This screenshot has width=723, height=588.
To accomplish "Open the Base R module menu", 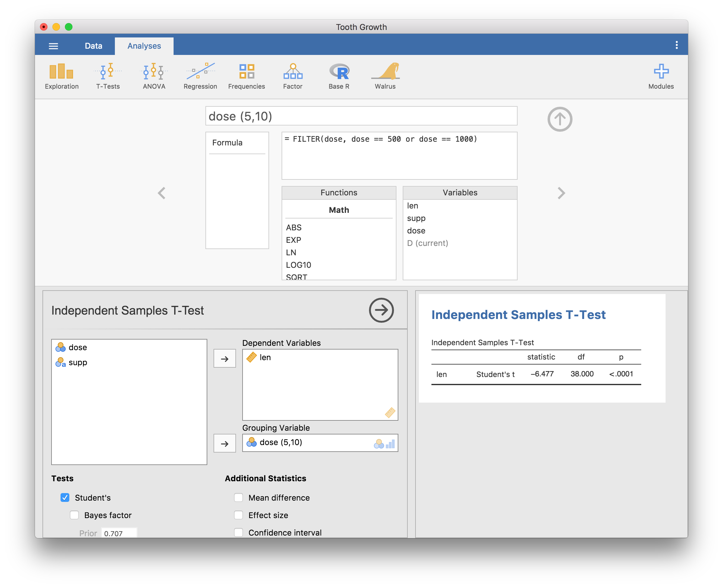I will point(339,76).
